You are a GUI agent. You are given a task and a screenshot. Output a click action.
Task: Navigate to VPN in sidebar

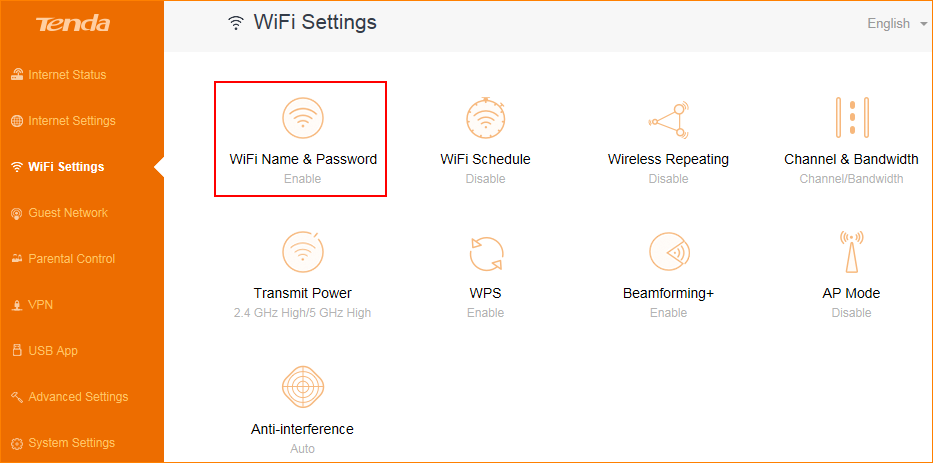40,305
